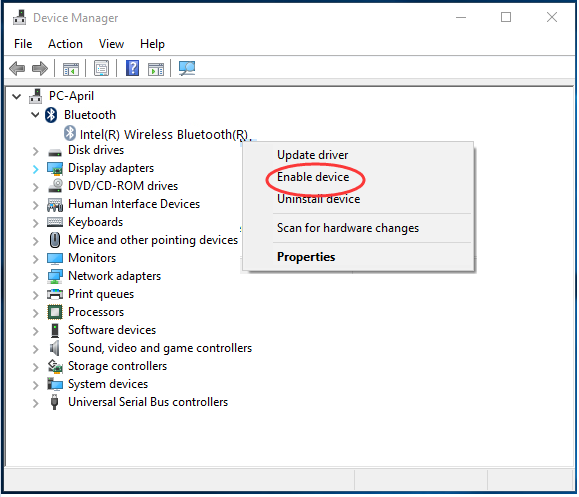Click the Show/Hide console tree icon

[71, 69]
